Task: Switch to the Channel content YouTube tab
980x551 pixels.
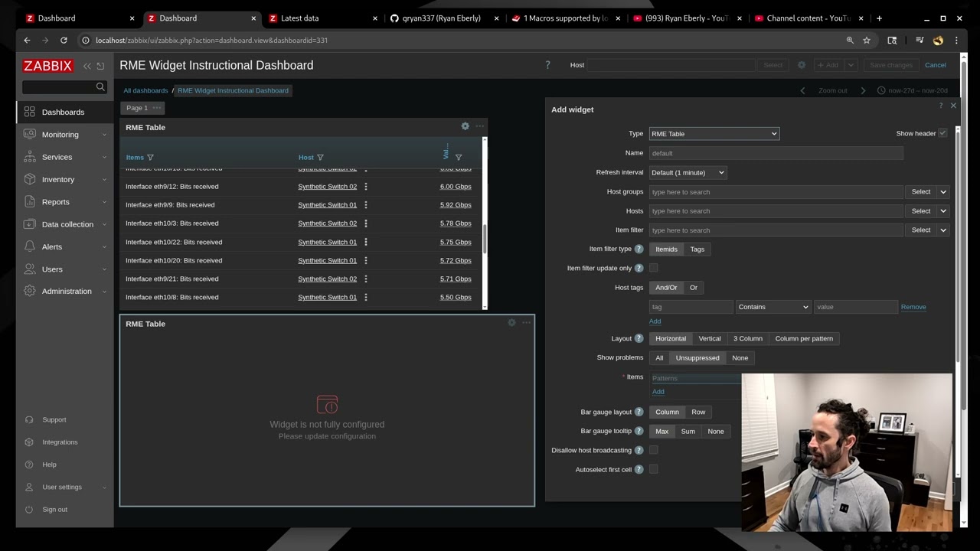Action: click(808, 18)
